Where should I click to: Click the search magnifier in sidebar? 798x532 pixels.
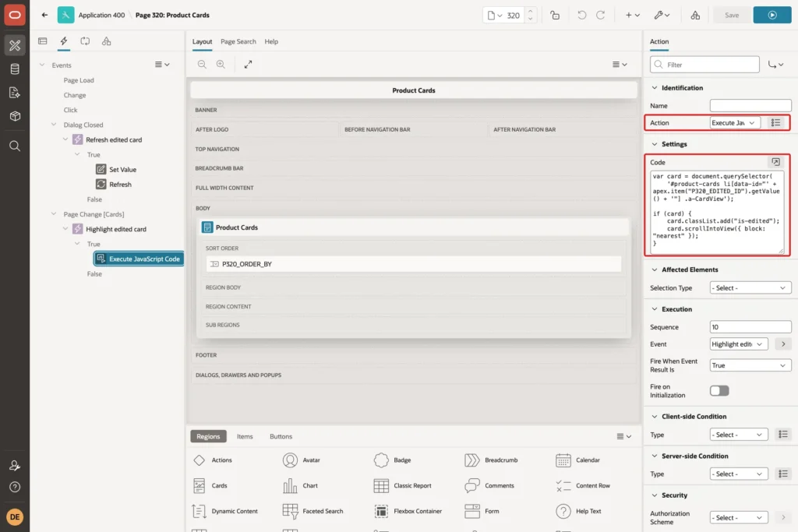(15, 146)
